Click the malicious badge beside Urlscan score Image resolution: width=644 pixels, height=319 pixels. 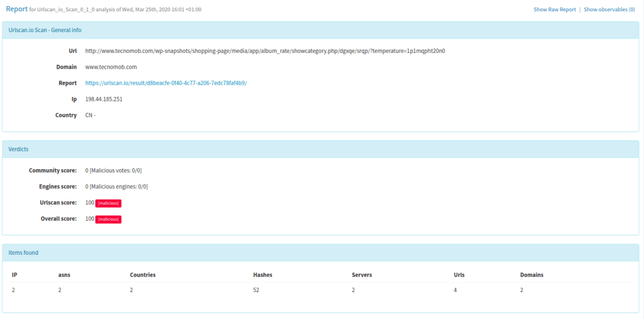108,203
